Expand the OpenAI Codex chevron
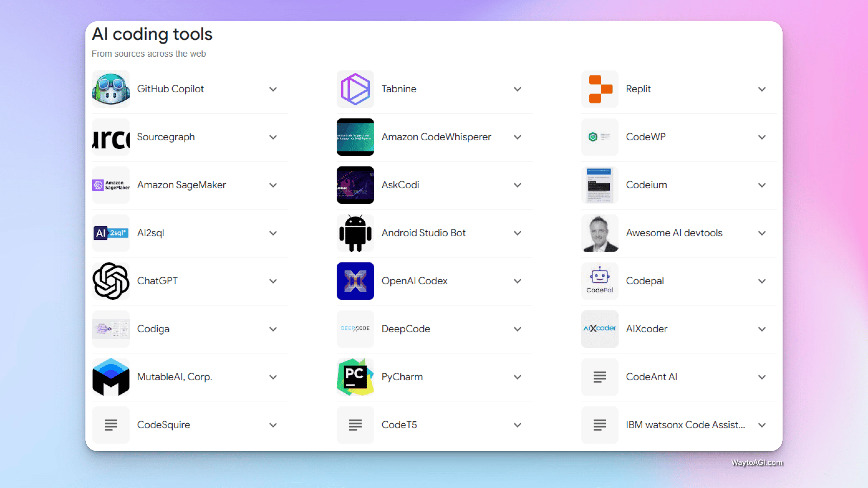 (518, 281)
